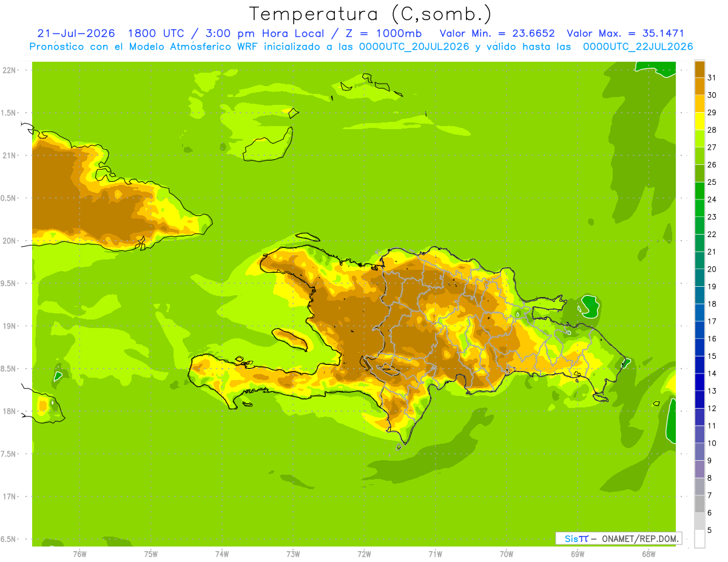This screenshot has width=728, height=562.
Task: Select 'Valor Max. = 35.1471' text
Action: click(x=625, y=33)
